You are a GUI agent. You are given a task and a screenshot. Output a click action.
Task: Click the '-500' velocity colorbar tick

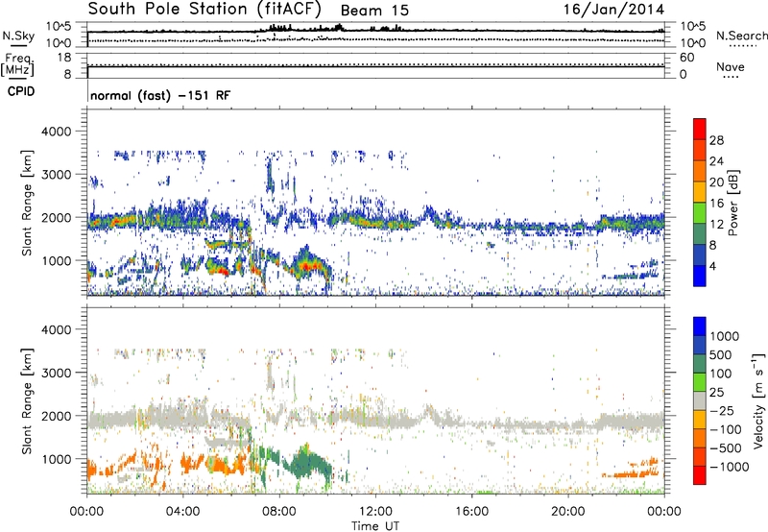[726, 448]
